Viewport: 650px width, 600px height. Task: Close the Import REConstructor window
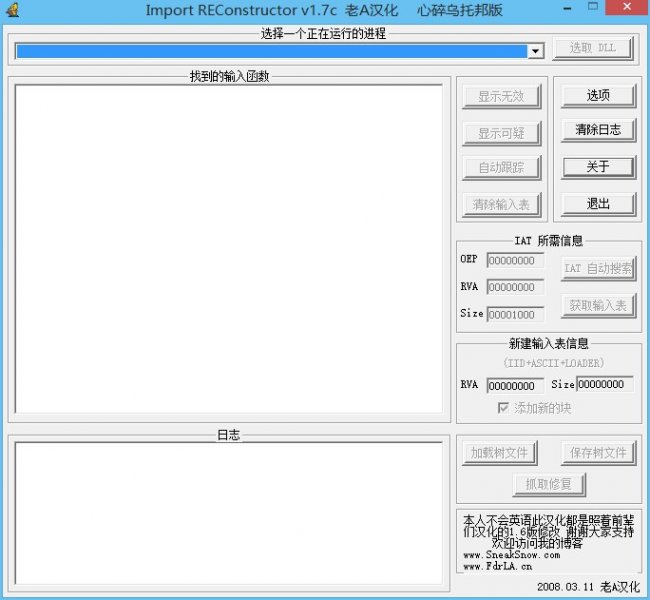[x=627, y=7]
